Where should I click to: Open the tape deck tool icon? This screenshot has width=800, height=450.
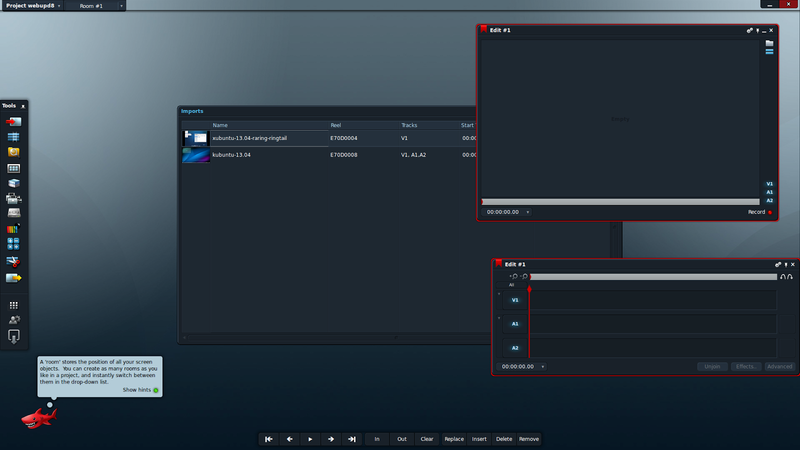coord(14,213)
